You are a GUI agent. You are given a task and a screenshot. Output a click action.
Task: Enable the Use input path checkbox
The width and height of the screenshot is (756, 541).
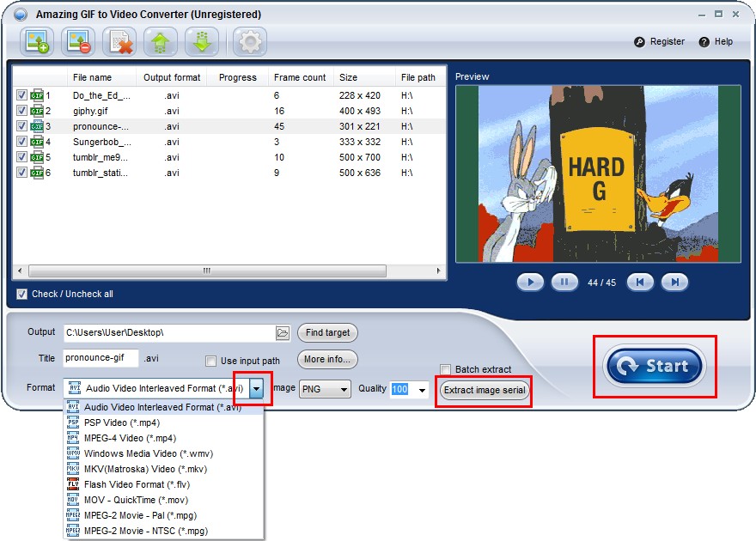[210, 361]
